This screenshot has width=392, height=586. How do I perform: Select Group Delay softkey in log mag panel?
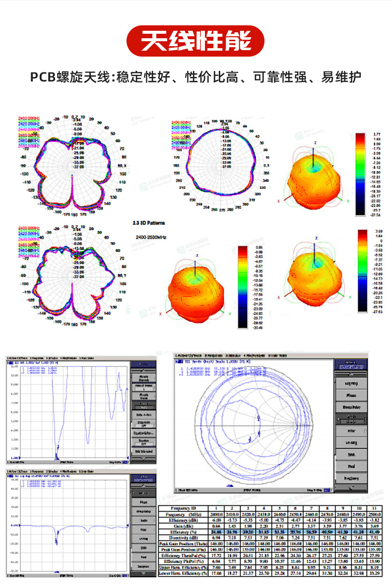tap(144, 511)
